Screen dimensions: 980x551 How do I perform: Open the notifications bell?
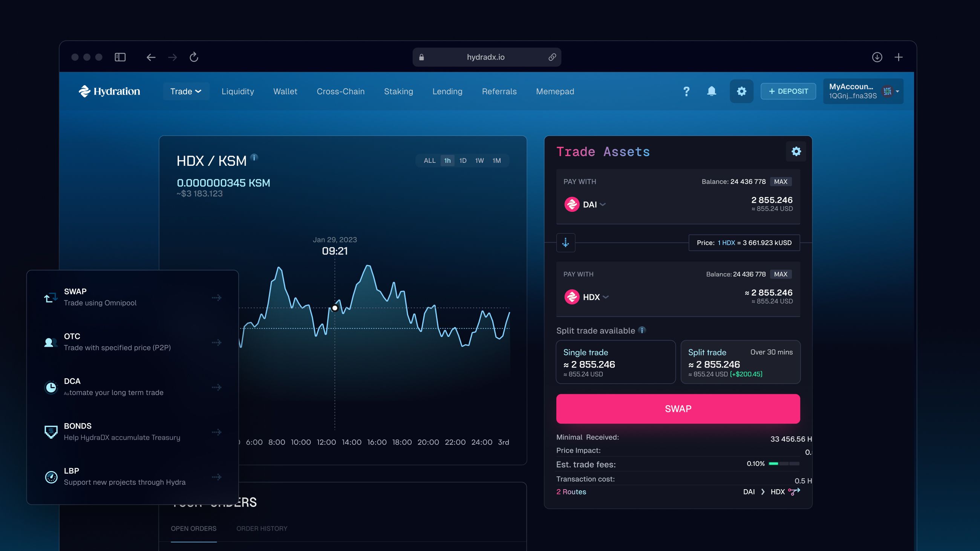711,91
